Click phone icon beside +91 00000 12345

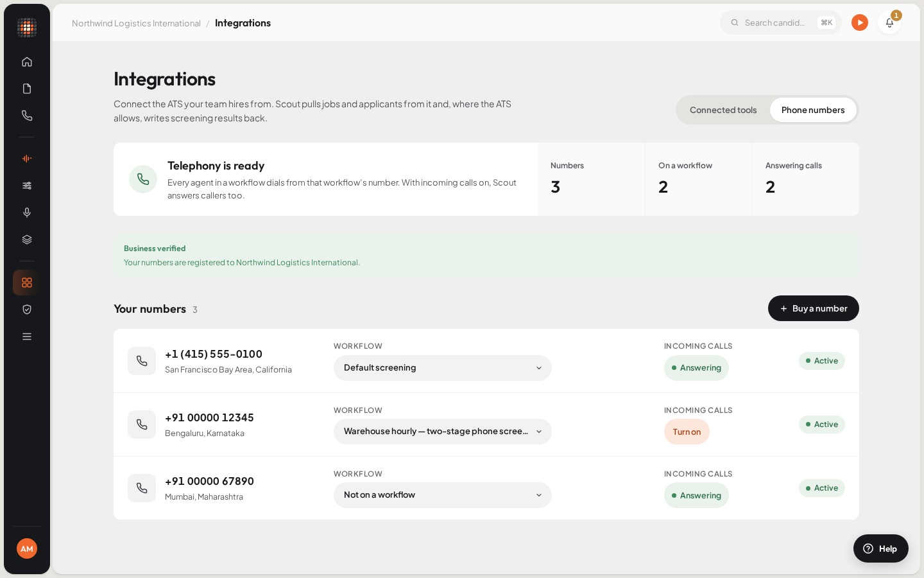point(142,425)
